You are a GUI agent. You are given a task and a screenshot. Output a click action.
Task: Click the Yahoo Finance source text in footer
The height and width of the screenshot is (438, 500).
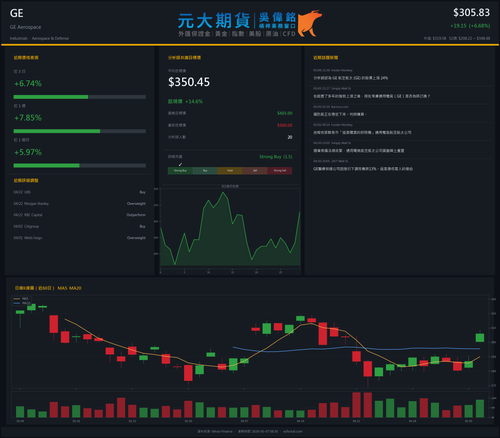[x=215, y=431]
